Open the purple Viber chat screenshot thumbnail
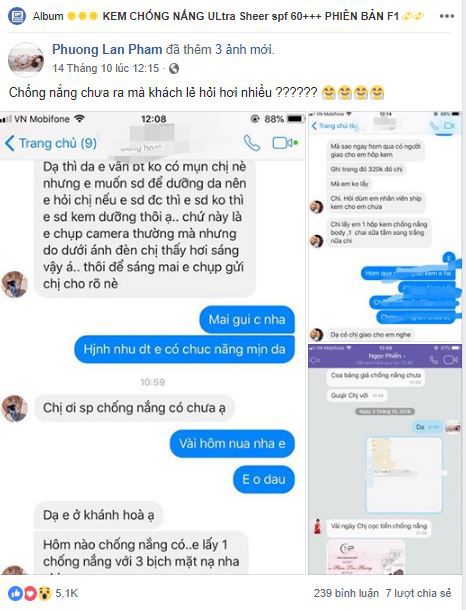Screen dimensions: 466x610 pos(385,459)
